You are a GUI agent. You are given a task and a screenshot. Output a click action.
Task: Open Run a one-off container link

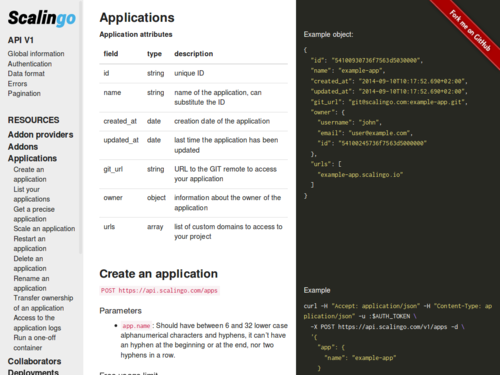click(x=35, y=343)
